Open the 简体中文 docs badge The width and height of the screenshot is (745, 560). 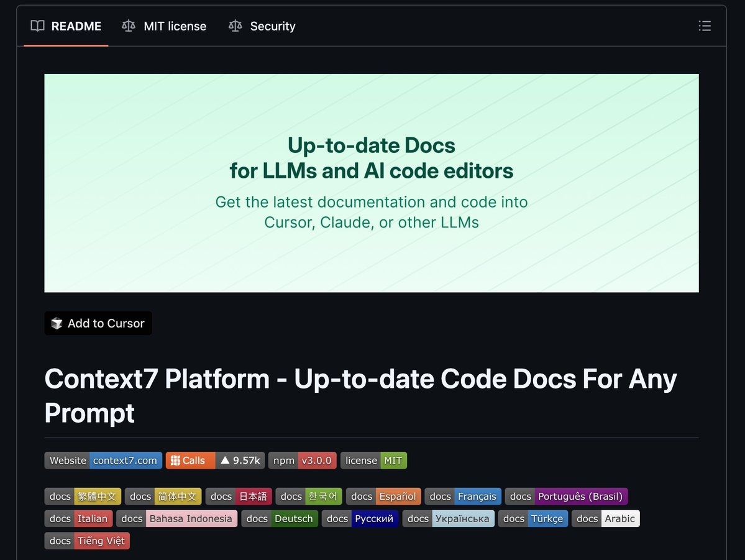point(163,497)
